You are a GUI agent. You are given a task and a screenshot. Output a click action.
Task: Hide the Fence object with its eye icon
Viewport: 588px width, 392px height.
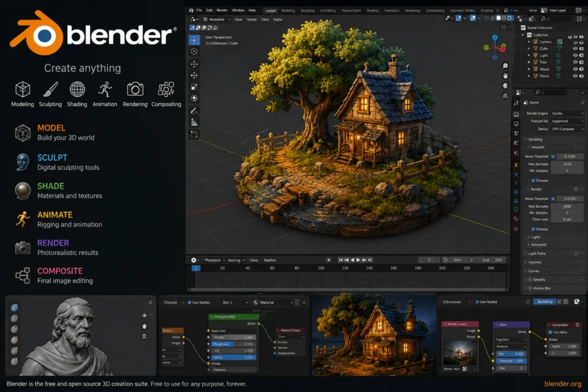(x=575, y=76)
